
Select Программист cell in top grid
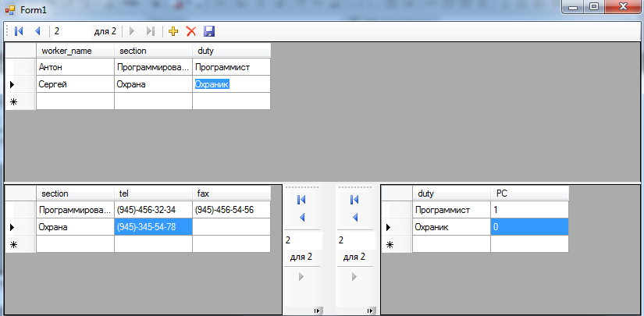tap(231, 67)
